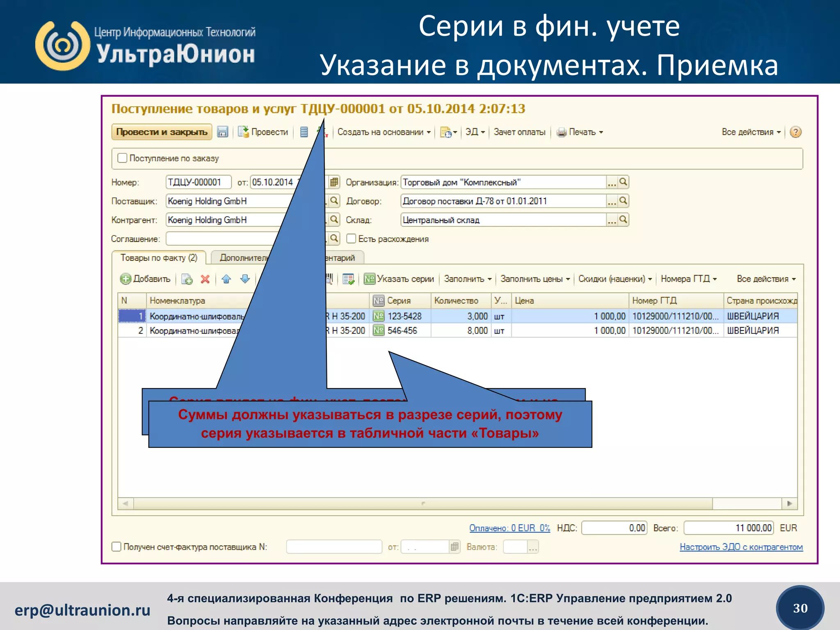Sort by Количество column header

461,301
